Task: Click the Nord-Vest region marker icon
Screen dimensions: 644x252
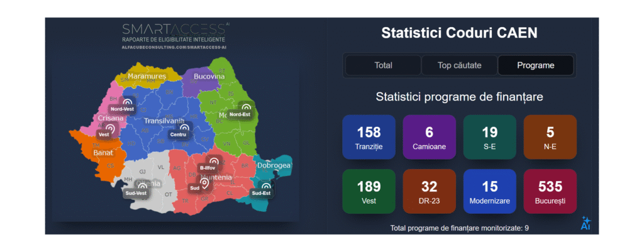Action: 126,102
